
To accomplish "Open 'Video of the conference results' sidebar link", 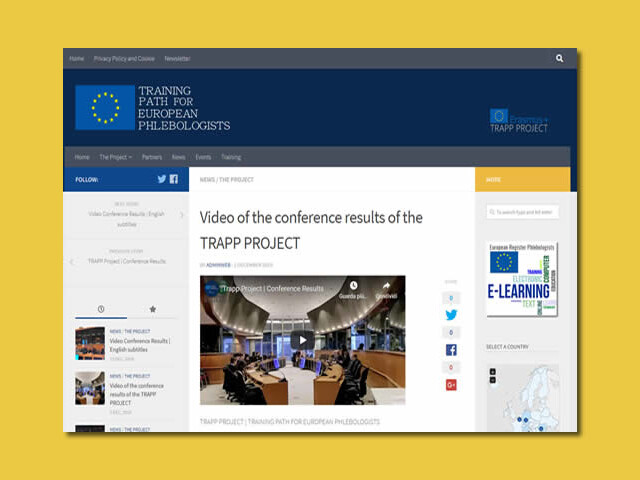I will [136, 394].
